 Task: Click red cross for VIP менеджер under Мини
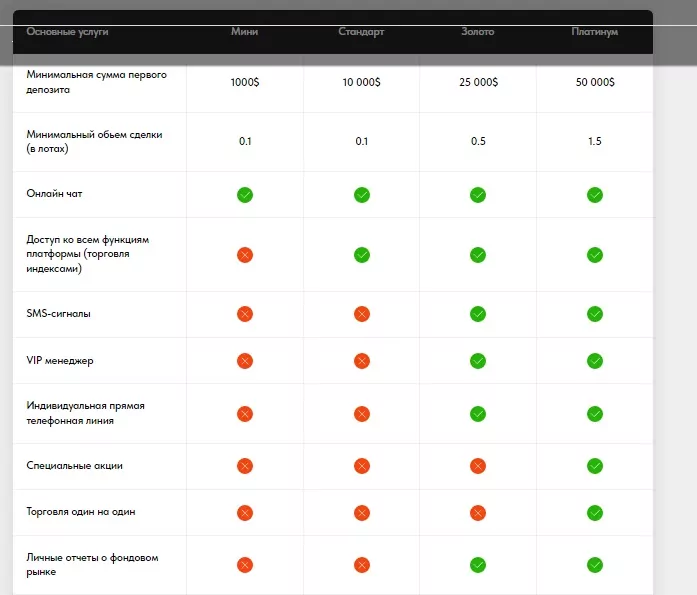click(245, 361)
